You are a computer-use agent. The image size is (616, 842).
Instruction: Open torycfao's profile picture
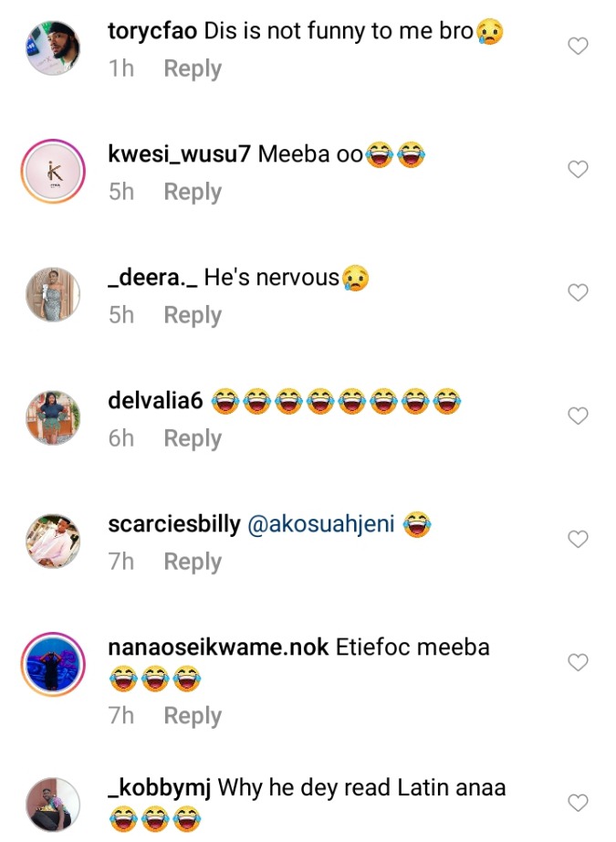(54, 47)
